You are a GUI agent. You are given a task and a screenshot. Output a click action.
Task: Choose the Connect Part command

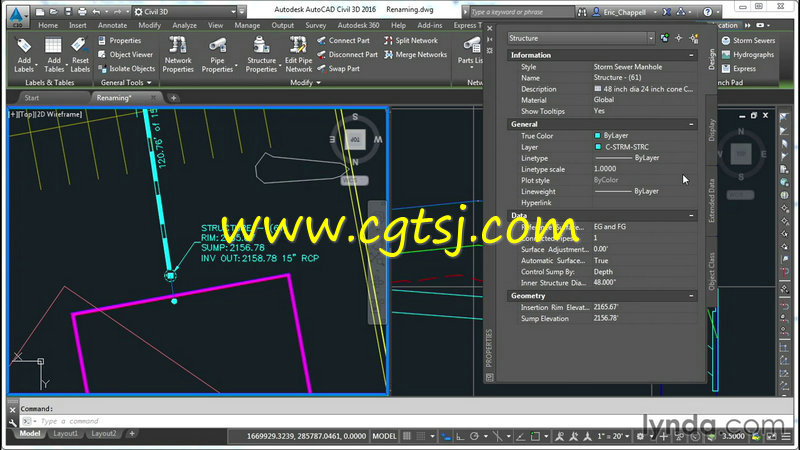tap(343, 40)
